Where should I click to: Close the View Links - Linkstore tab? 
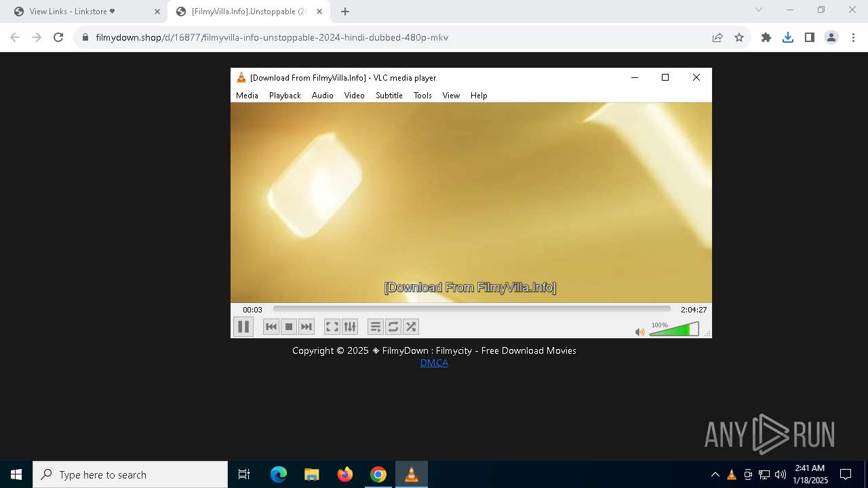point(157,12)
